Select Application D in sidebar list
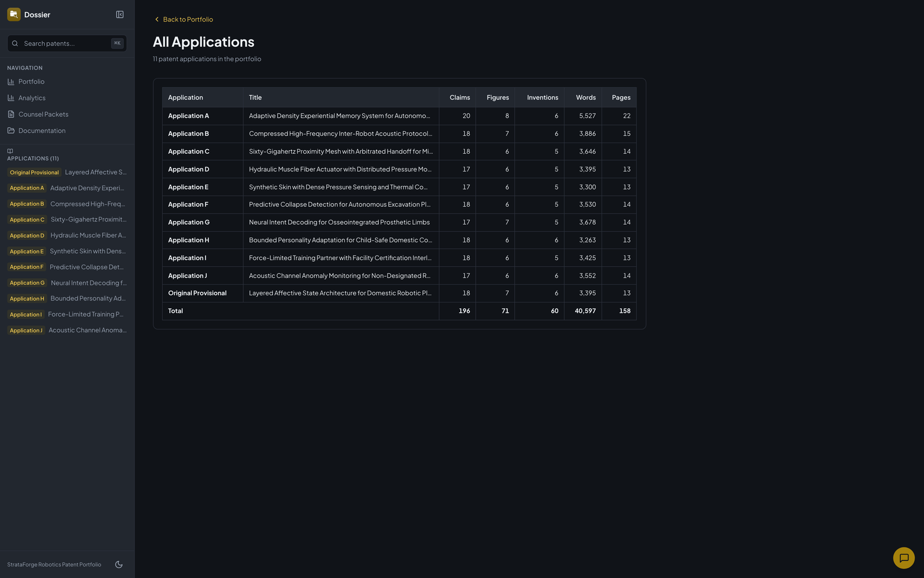Screen dimensions: 924x578 point(67,235)
